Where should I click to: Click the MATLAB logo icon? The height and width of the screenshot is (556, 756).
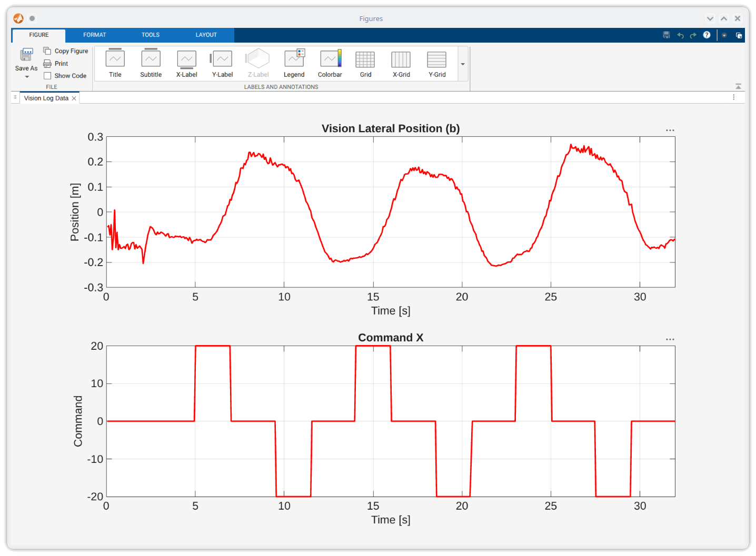(x=18, y=18)
